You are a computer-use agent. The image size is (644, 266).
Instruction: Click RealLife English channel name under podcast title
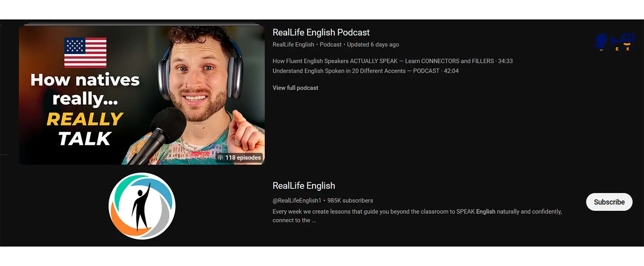coord(293,45)
